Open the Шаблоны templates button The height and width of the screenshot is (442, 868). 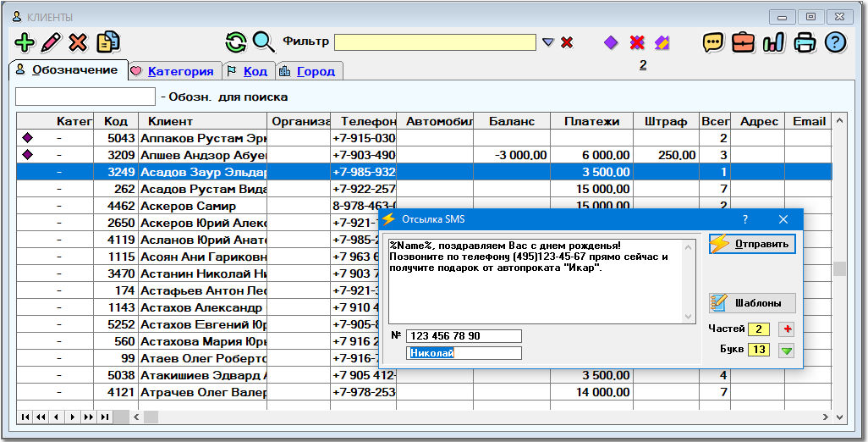[x=752, y=303]
